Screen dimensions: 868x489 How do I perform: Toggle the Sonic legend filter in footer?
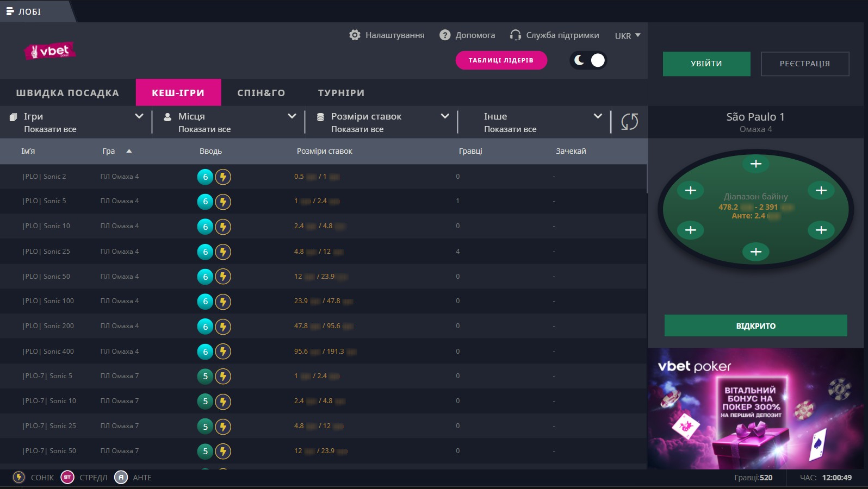[x=19, y=478]
